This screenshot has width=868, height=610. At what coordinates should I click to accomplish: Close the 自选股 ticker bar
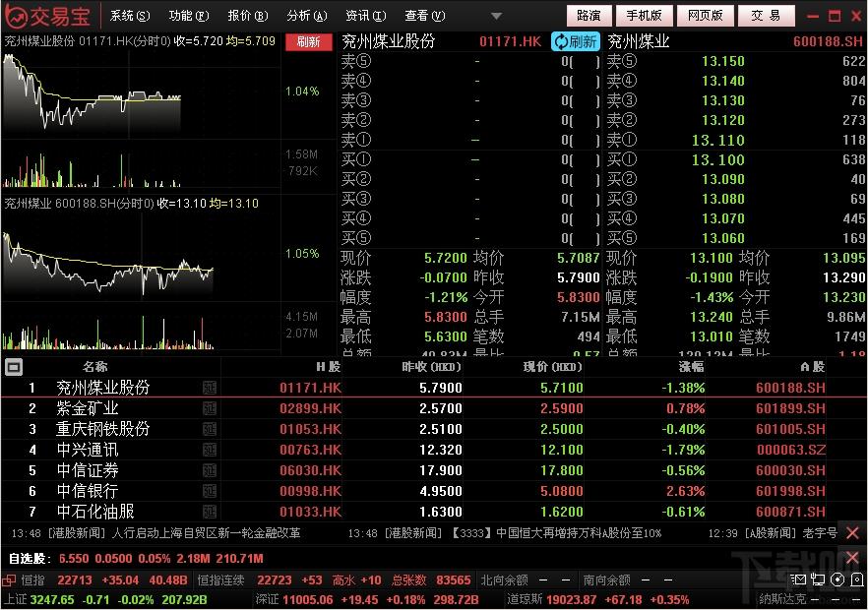click(852, 557)
